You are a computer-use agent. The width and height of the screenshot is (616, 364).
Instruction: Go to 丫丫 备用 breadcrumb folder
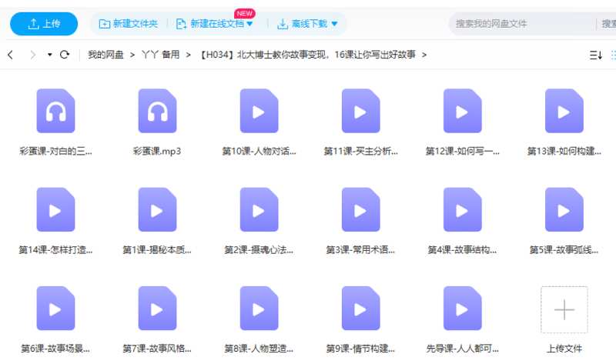[x=160, y=55]
